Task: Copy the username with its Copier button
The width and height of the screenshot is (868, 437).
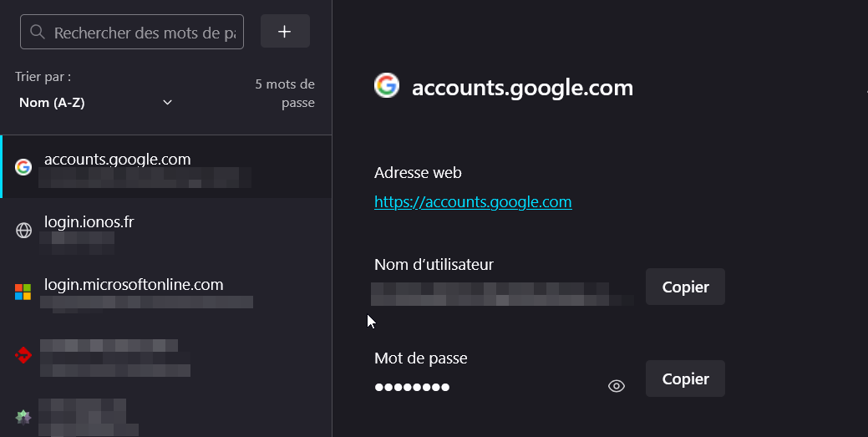Action: click(685, 287)
